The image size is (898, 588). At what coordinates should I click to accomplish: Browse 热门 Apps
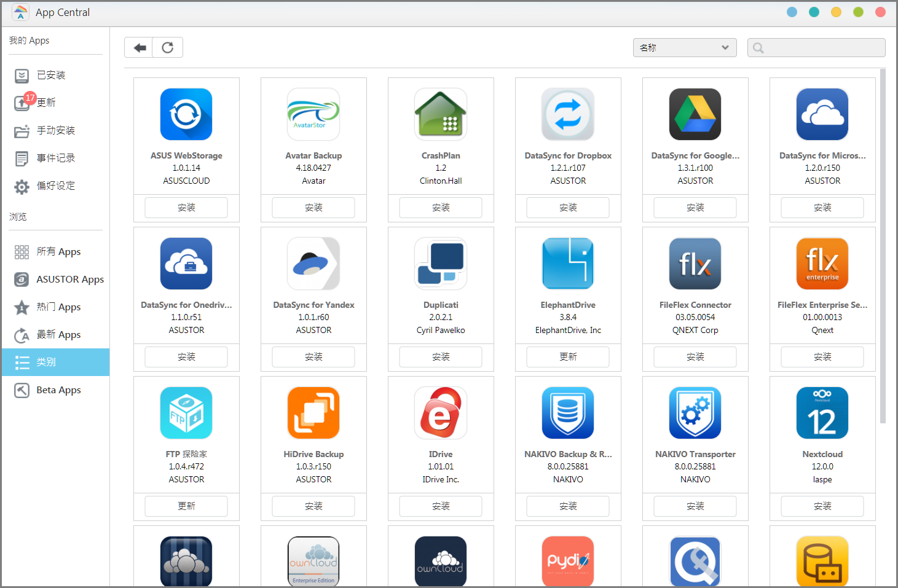[x=55, y=307]
